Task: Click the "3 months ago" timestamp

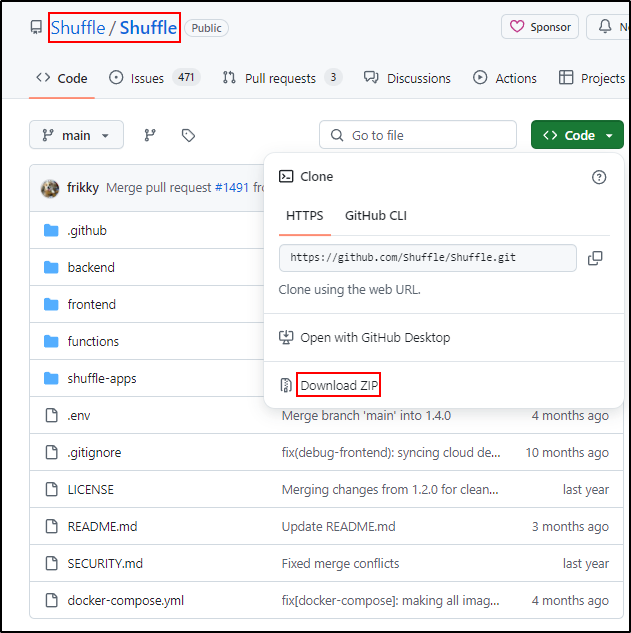Action: click(570, 526)
